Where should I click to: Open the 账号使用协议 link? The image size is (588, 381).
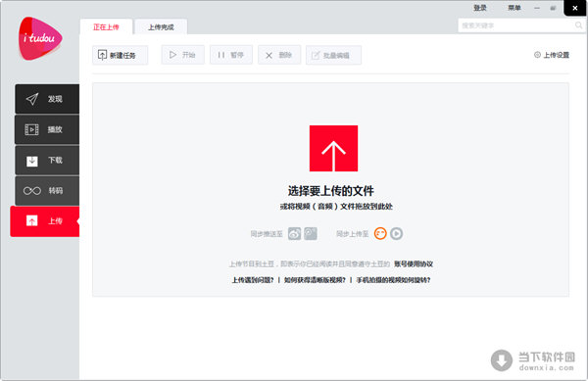(x=414, y=264)
